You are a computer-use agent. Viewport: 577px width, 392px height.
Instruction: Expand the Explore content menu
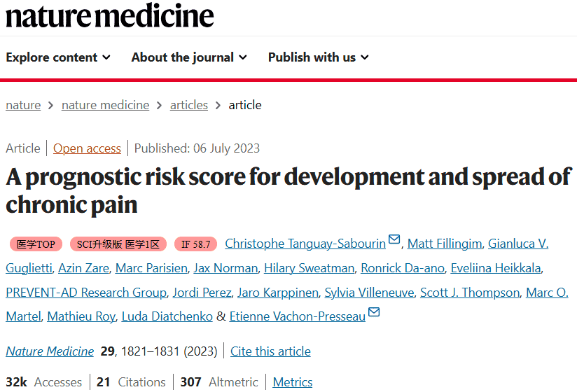point(58,57)
